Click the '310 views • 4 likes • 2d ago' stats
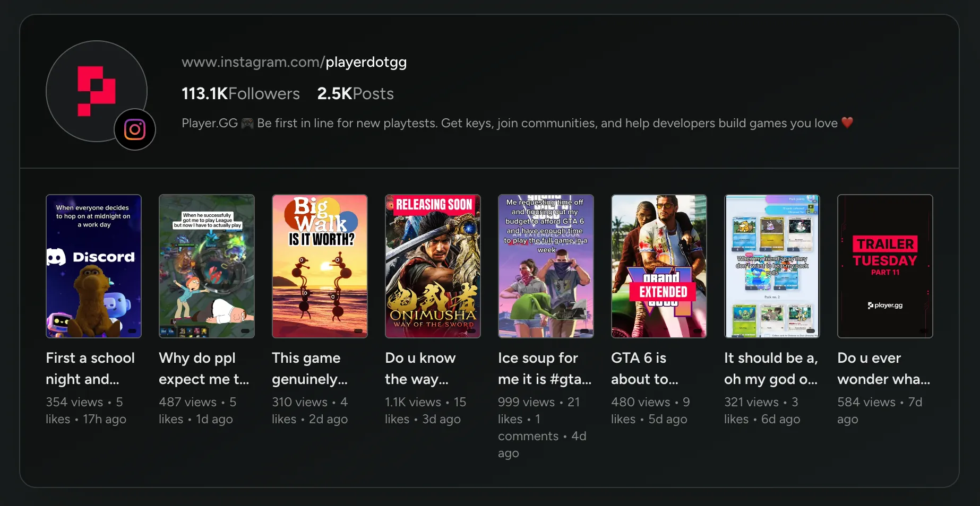 coord(310,411)
